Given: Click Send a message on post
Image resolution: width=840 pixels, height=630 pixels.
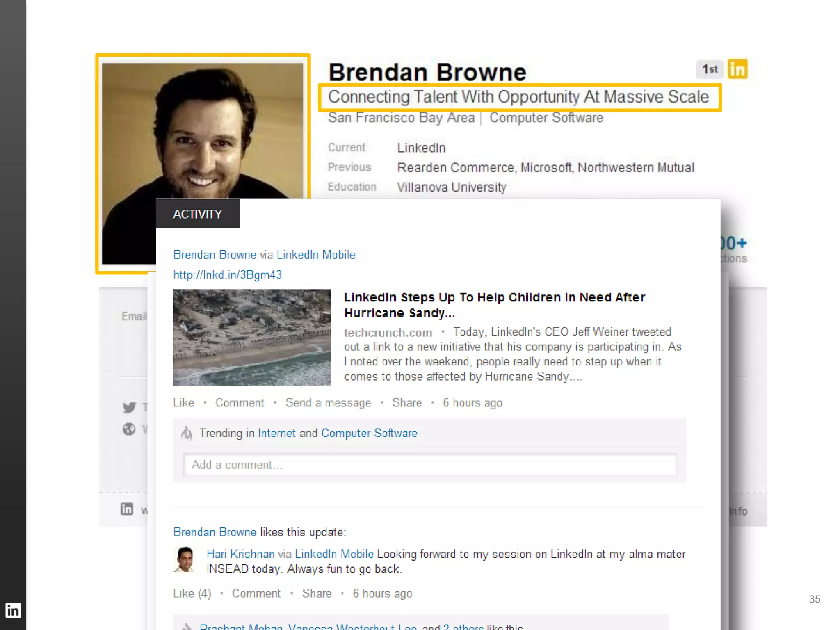Looking at the screenshot, I should click(x=328, y=403).
